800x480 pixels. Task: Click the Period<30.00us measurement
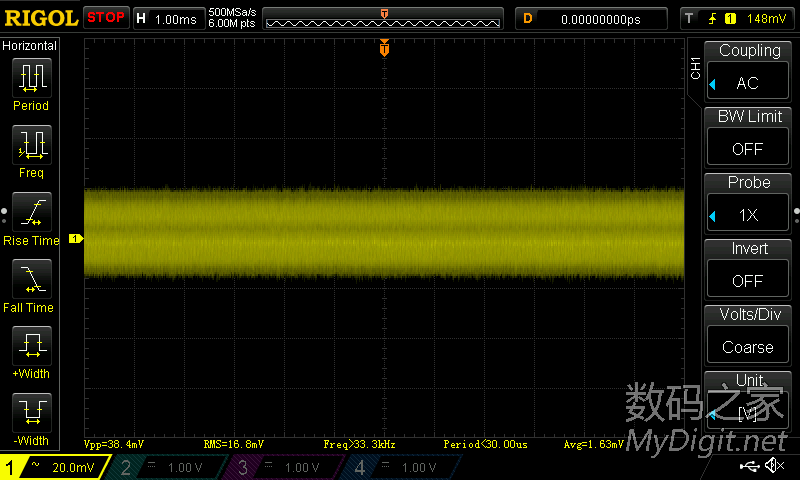485,444
